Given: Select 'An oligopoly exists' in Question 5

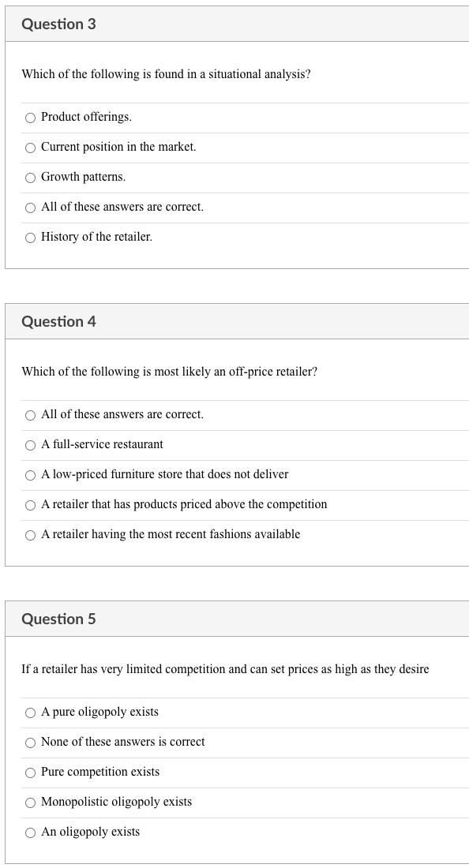Looking at the screenshot, I should tap(30, 832).
